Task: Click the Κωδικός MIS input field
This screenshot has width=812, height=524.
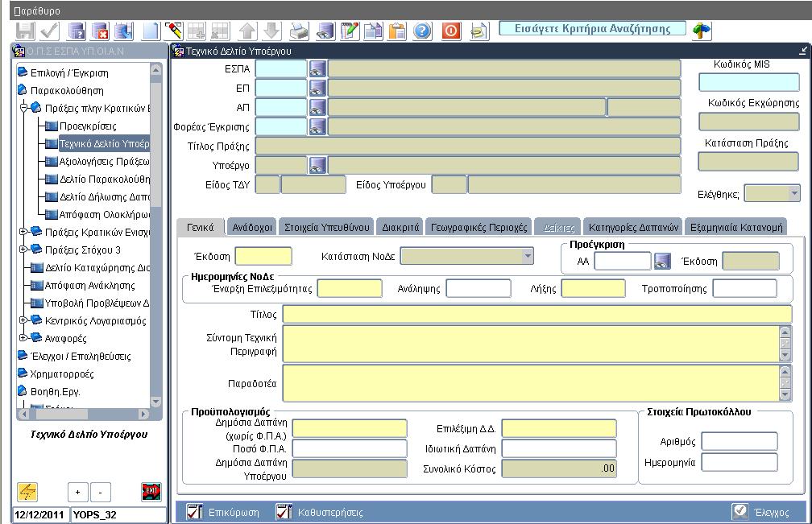Action: pos(749,82)
